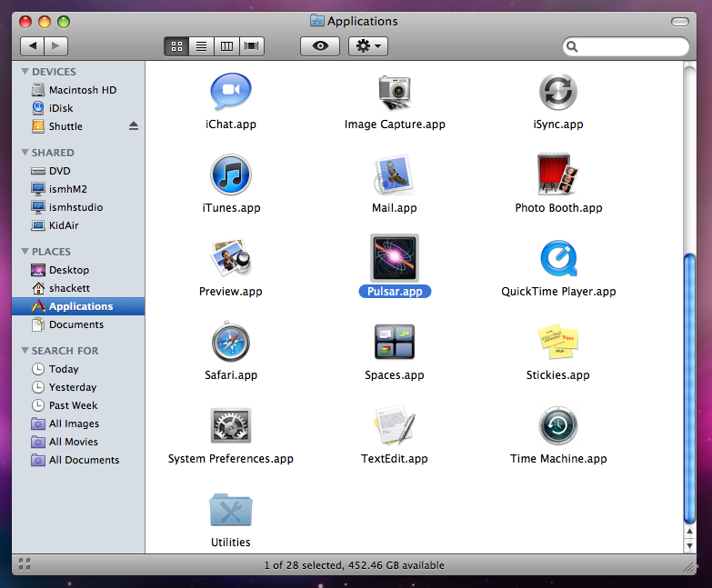Collapse the SEARCH FOR sidebar section
This screenshot has height=588, width=712.
pyautogui.click(x=25, y=350)
